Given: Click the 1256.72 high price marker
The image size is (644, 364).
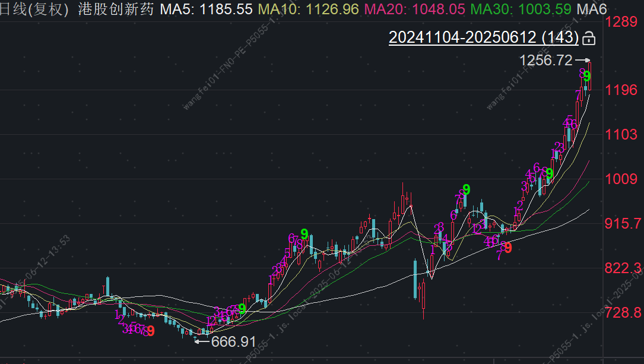Looking at the screenshot, I should click(546, 61).
